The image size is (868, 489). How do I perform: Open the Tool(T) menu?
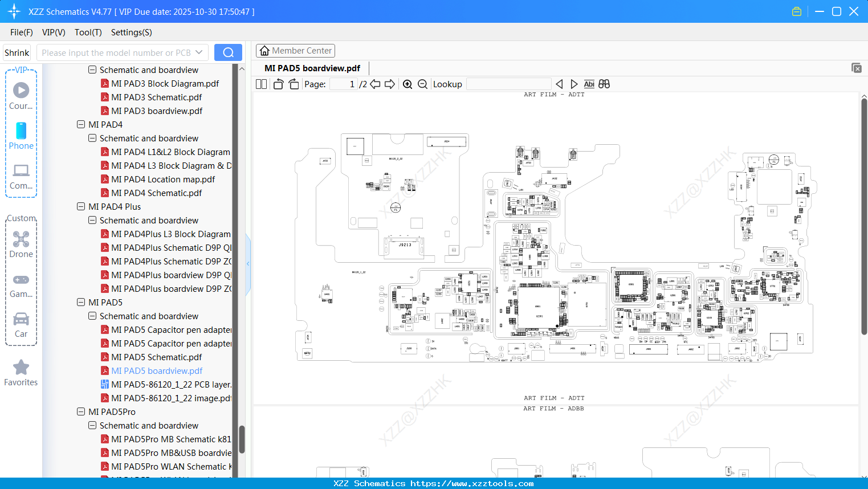[88, 32]
